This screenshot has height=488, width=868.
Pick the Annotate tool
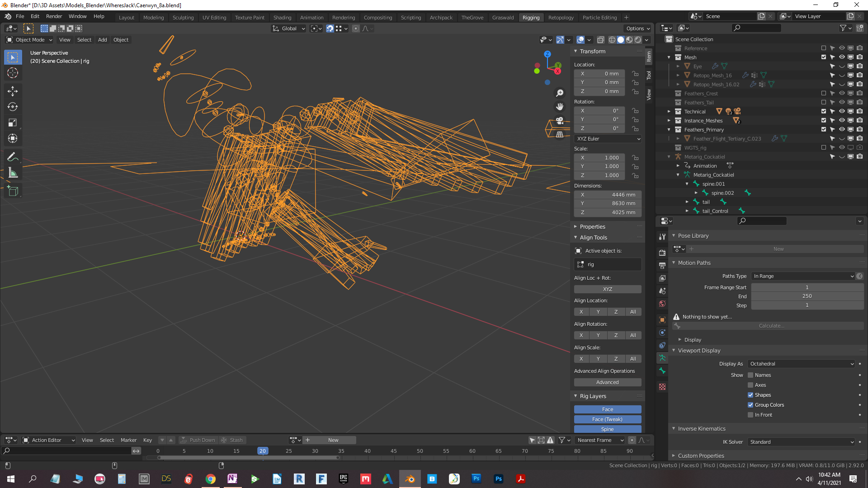point(12,156)
